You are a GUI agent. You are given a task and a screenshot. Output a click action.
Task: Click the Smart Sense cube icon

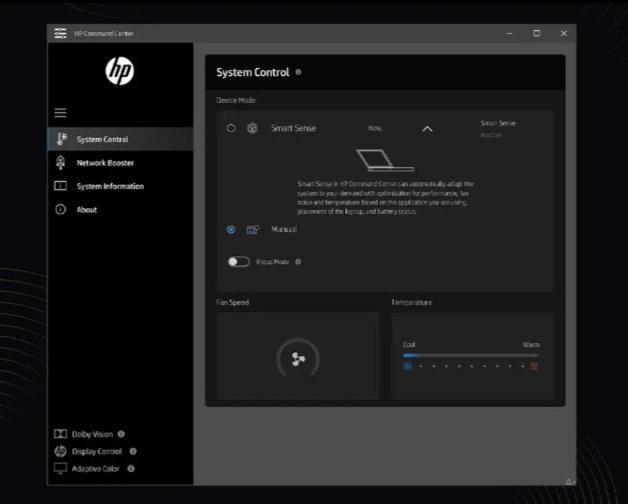(x=252, y=128)
